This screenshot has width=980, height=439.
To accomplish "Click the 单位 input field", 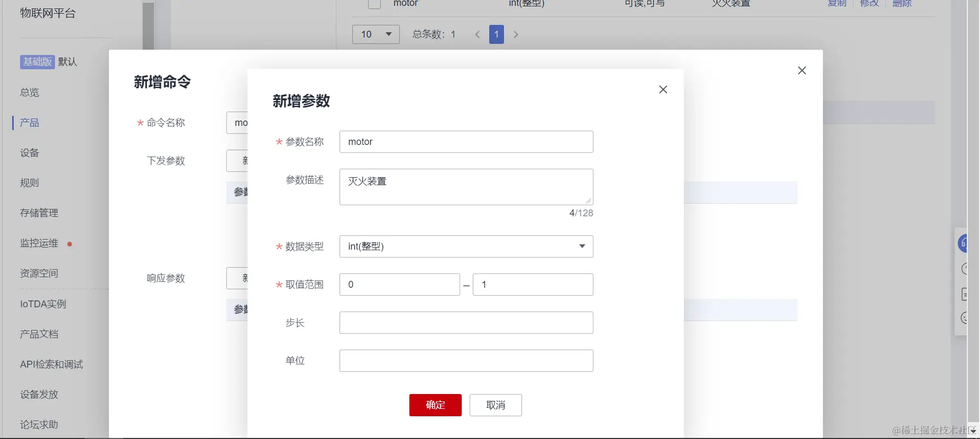I will tap(466, 361).
